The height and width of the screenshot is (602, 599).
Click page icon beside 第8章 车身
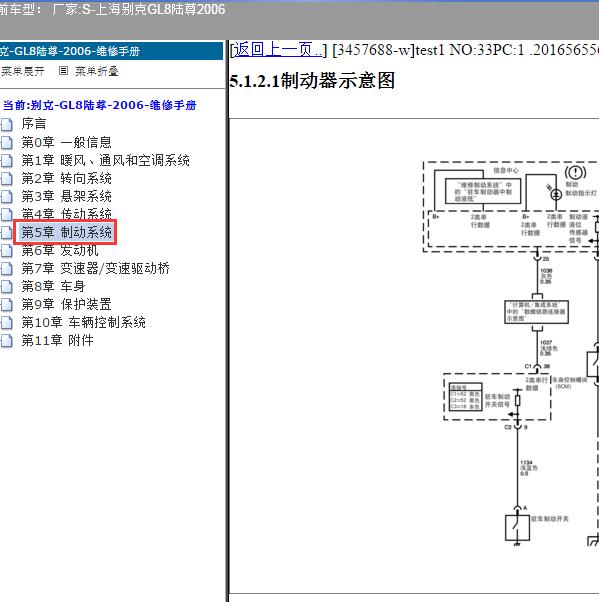click(7, 287)
